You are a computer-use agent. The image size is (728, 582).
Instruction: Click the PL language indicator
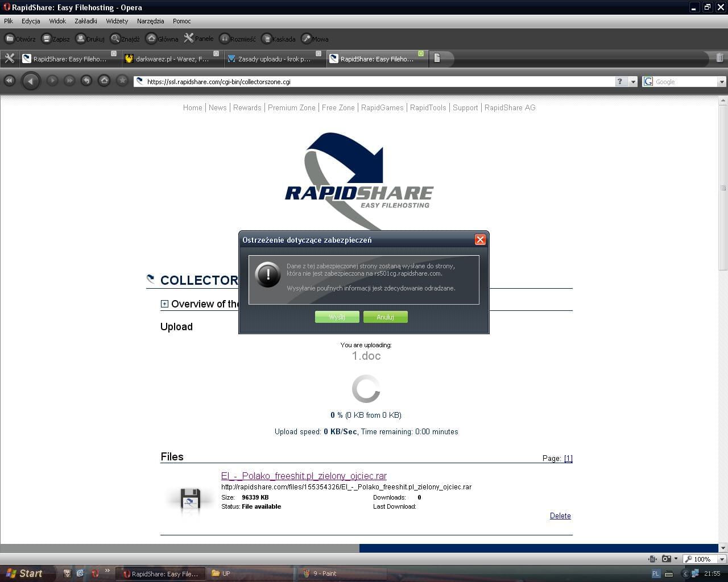[656, 573]
